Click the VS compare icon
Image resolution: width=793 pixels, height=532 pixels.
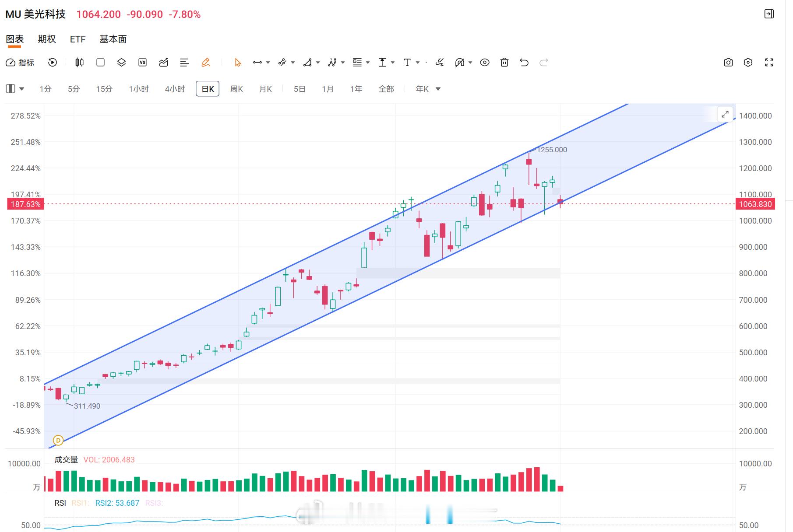[142, 63]
